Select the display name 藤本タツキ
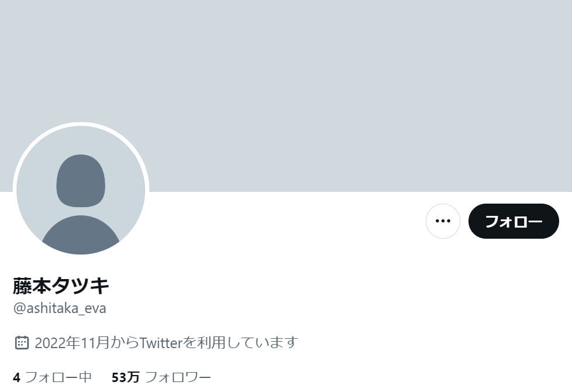The height and width of the screenshot is (392, 572). (61, 286)
